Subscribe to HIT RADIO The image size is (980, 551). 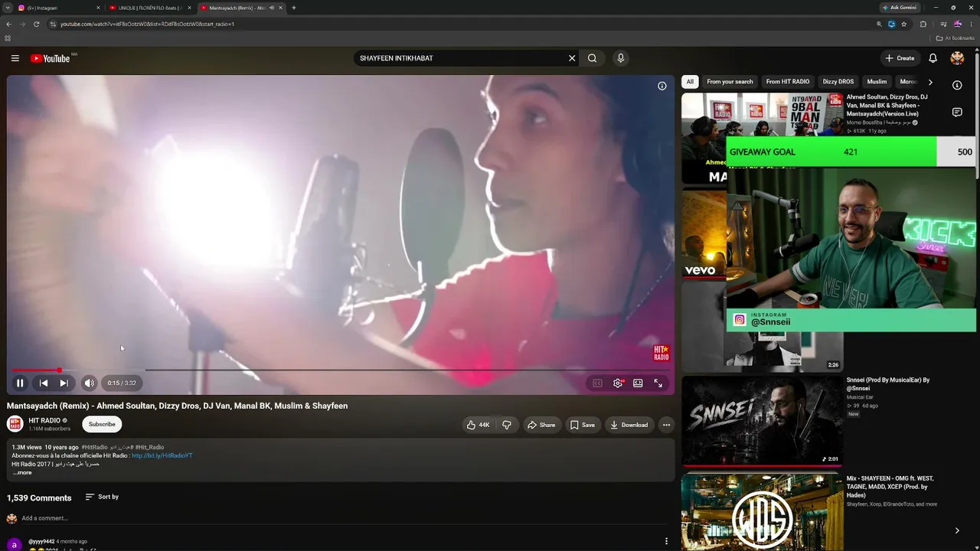(102, 424)
